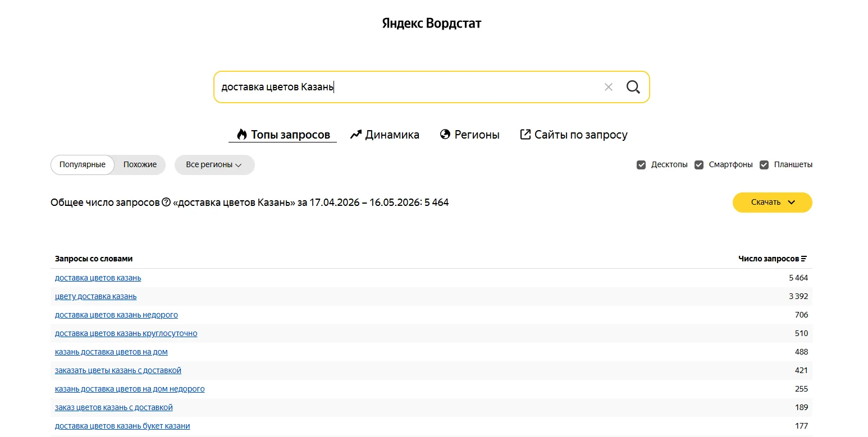Switch to the Похожие toggle option
Screen dimensions: 868x437
(140, 165)
